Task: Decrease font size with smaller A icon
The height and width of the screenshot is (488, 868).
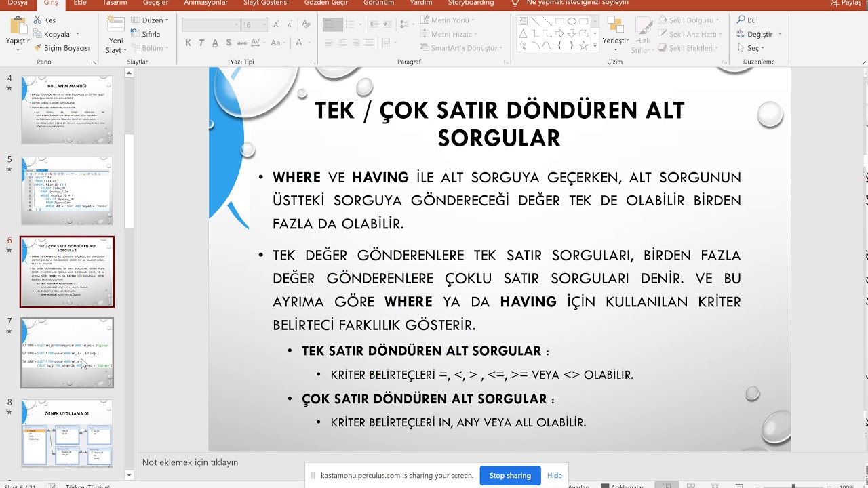Action: (x=290, y=25)
